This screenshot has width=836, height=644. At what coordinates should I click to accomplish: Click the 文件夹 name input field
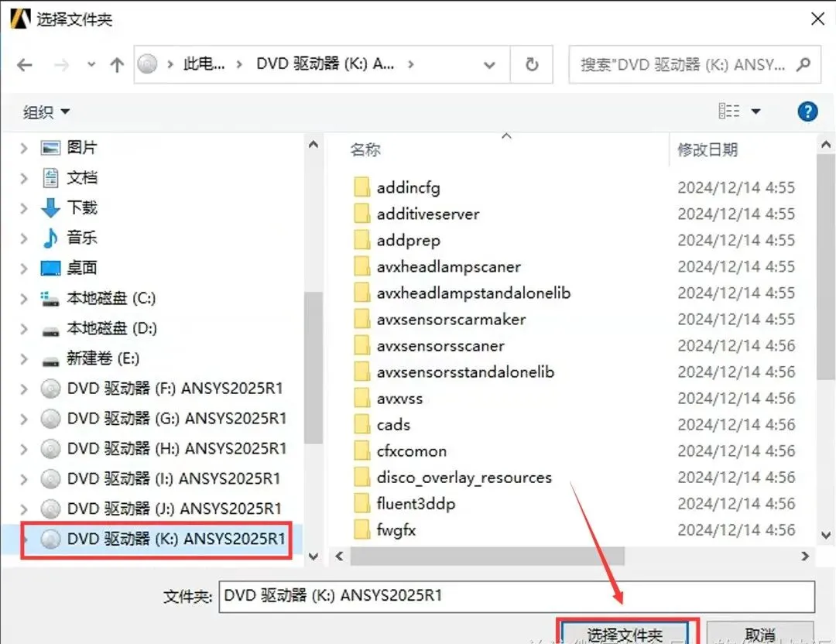click(516, 596)
